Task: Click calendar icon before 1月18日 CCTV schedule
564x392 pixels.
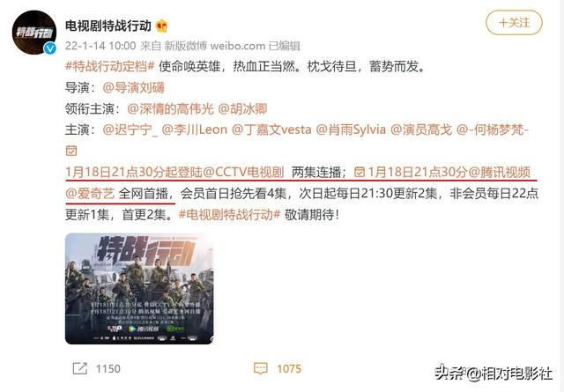Action: pyautogui.click(x=71, y=151)
